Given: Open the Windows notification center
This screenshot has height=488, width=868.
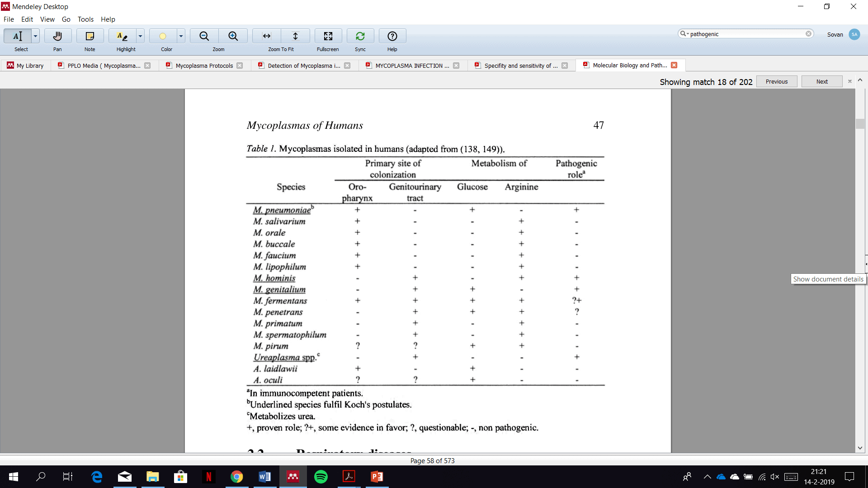Looking at the screenshot, I should coord(850,477).
